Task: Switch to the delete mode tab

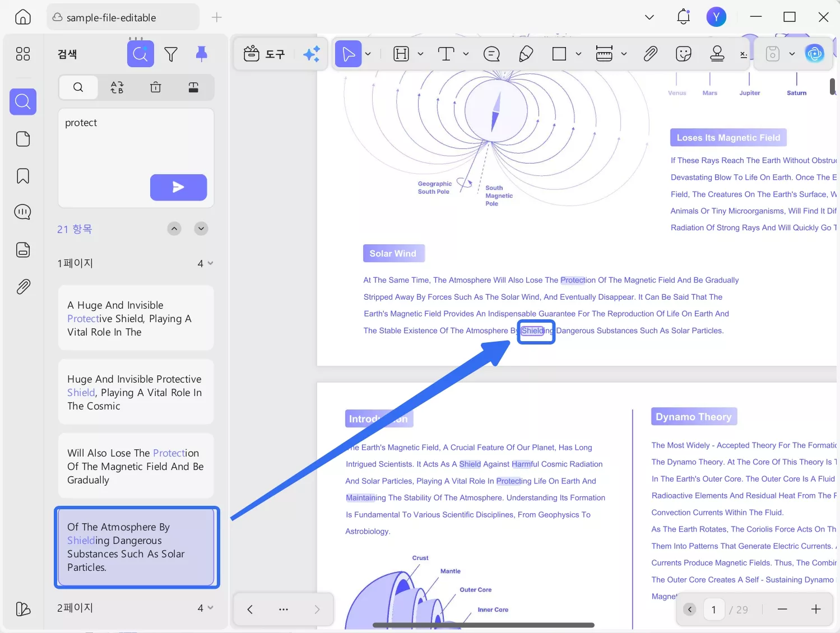Action: [155, 87]
